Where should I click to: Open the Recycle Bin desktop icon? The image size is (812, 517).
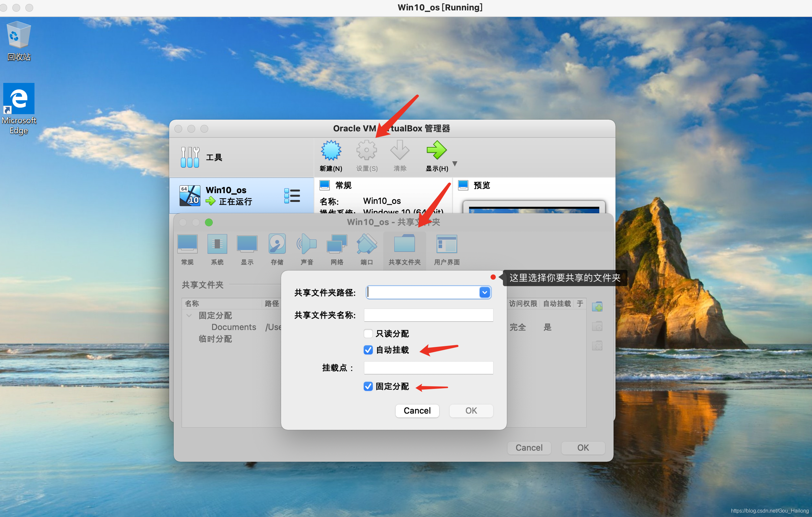coord(19,41)
